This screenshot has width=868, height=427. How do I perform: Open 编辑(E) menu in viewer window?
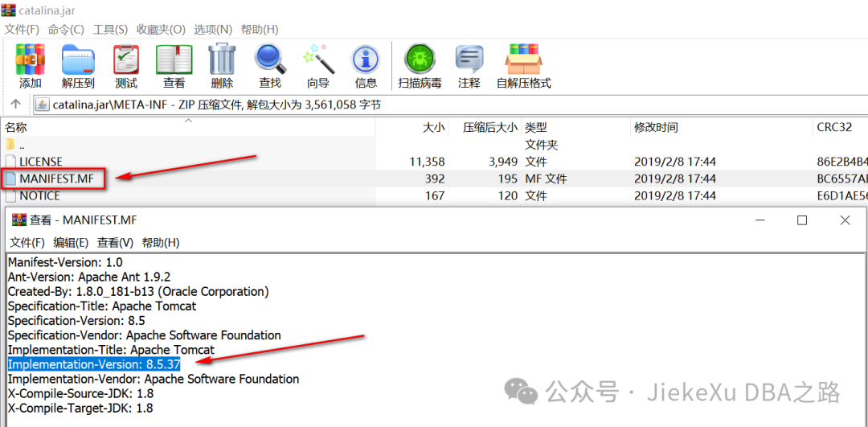click(x=71, y=242)
